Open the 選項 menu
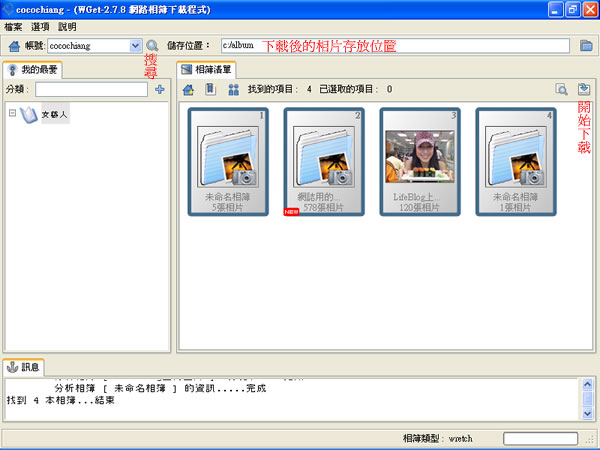 [x=40, y=26]
